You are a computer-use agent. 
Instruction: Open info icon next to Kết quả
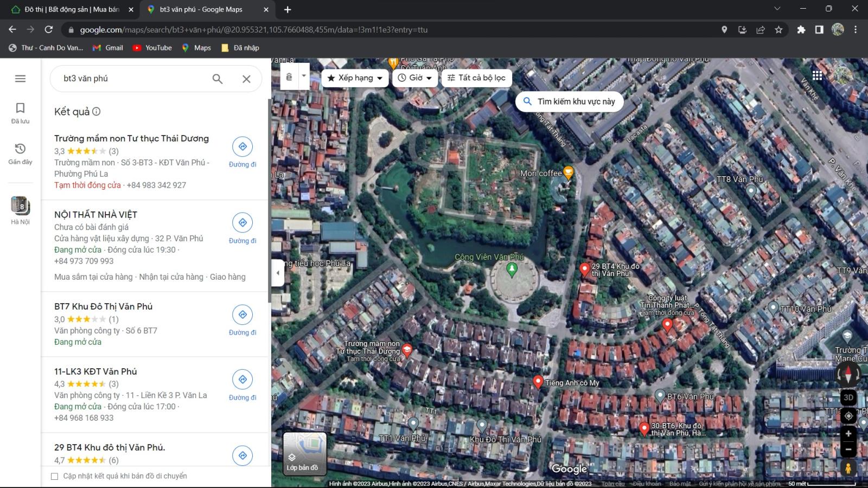point(97,112)
